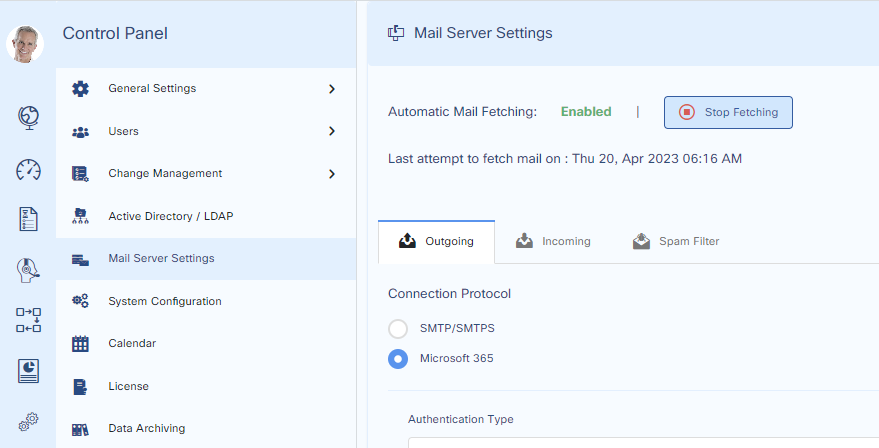The height and width of the screenshot is (448, 879).
Task: Open the Authentication Type field
Action: pyautogui.click(x=640, y=441)
